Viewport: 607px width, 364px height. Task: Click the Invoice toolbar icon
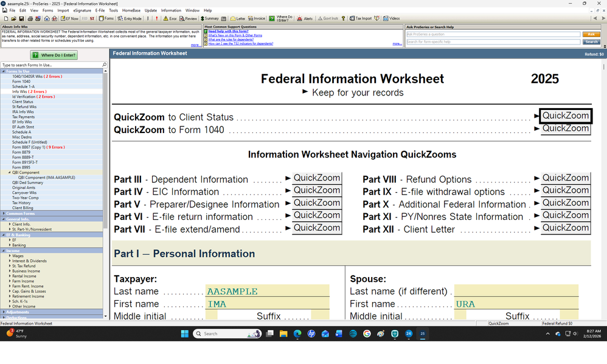(256, 19)
